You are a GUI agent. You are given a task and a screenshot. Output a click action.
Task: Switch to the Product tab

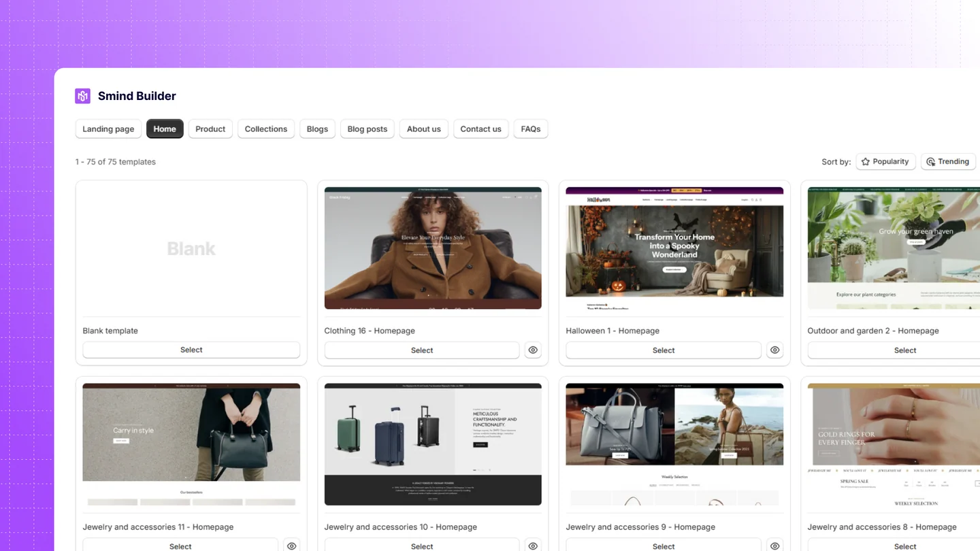[x=210, y=129]
